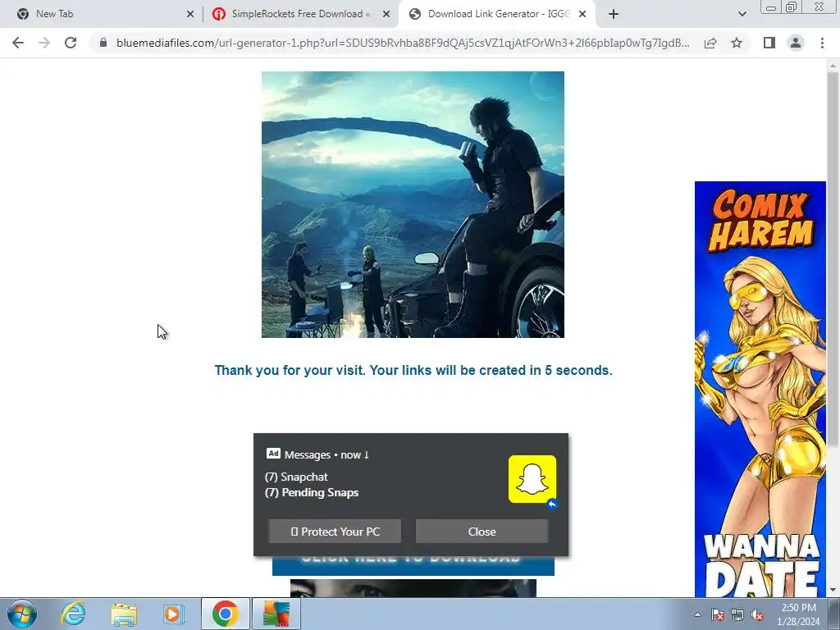This screenshot has height=630, width=840.
Task: Switch to SimpleRockets Free Download tab
Action: [x=301, y=14]
